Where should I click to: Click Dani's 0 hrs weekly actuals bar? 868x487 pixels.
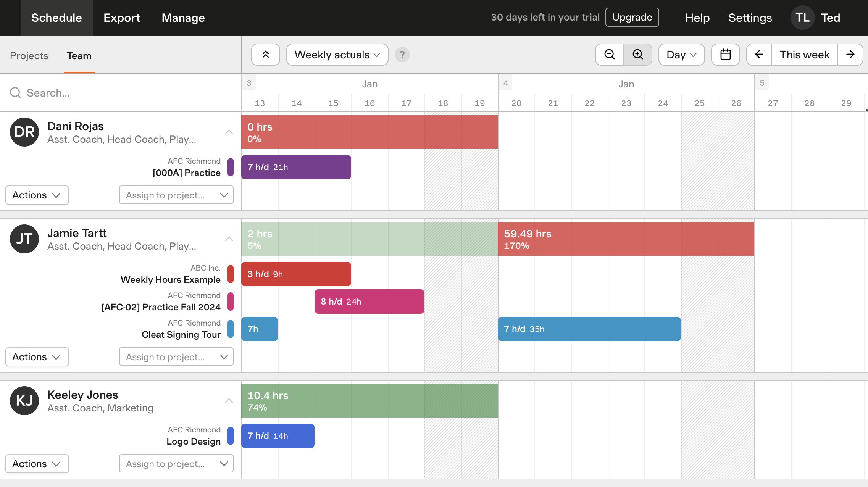coord(369,132)
